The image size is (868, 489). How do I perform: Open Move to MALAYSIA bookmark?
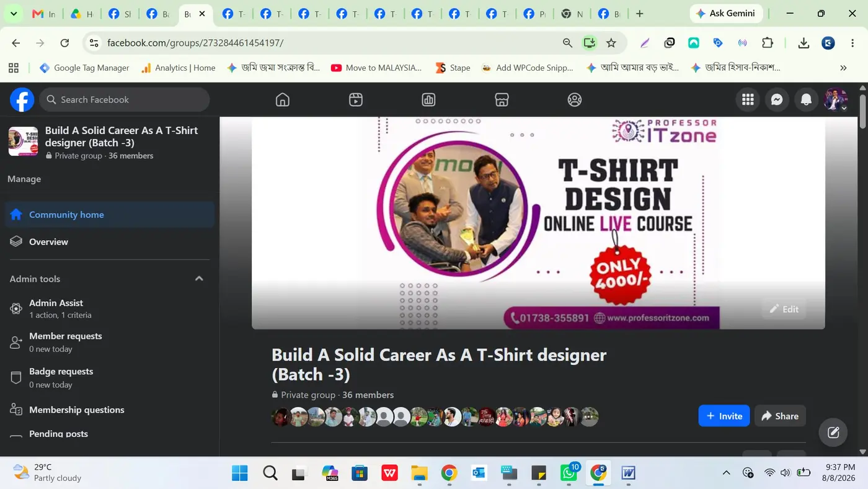(376, 68)
